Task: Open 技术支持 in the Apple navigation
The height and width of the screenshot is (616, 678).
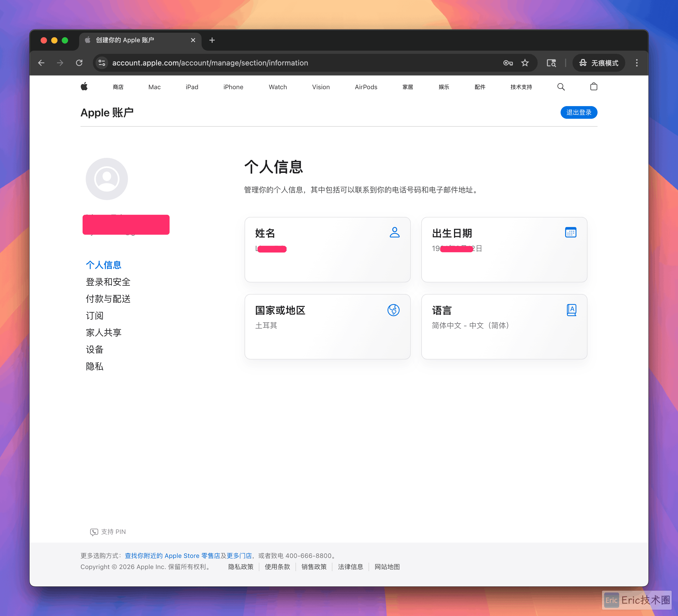Action: tap(521, 87)
